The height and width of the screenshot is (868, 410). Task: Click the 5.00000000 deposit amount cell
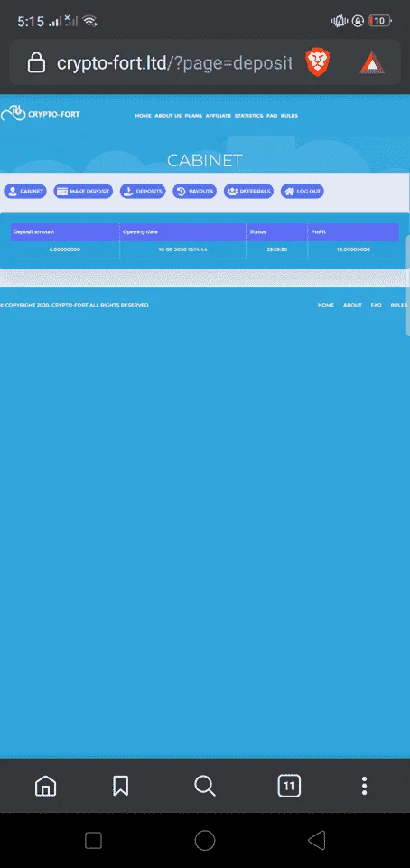tap(65, 250)
